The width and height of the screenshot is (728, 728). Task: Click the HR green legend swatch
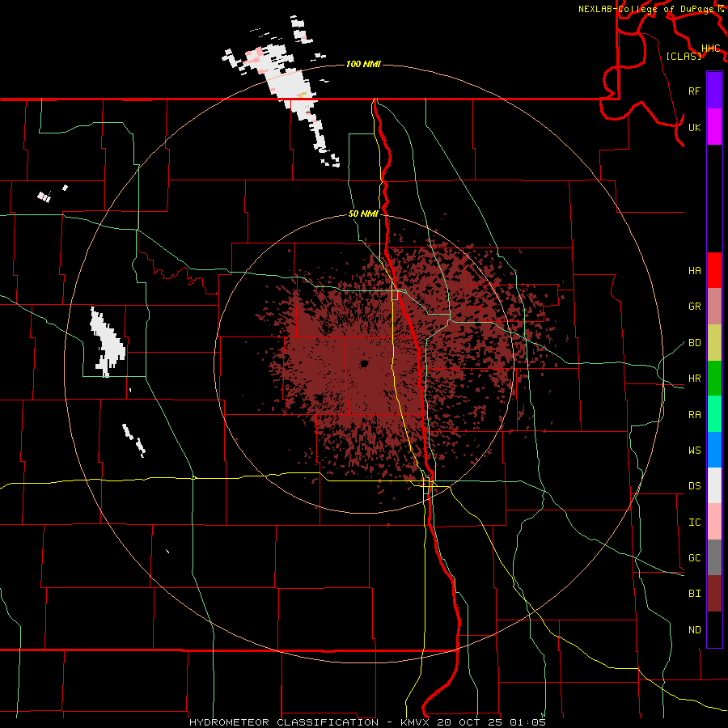click(714, 379)
